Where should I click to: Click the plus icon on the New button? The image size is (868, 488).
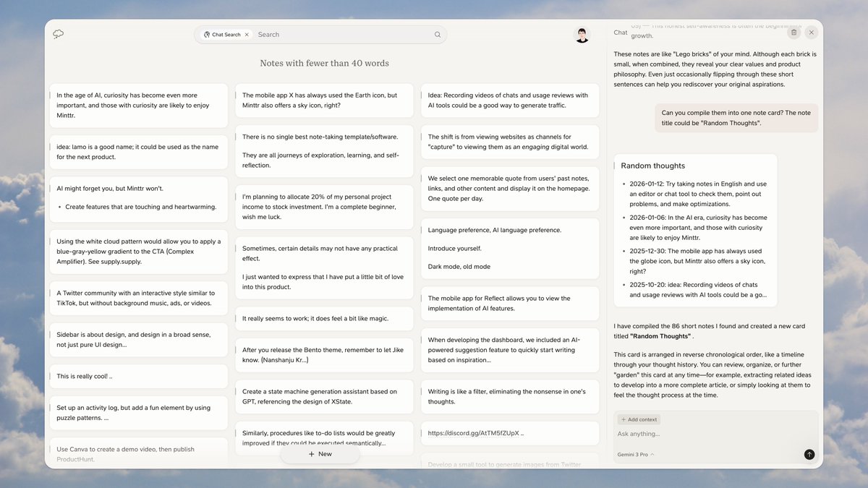[x=311, y=454]
